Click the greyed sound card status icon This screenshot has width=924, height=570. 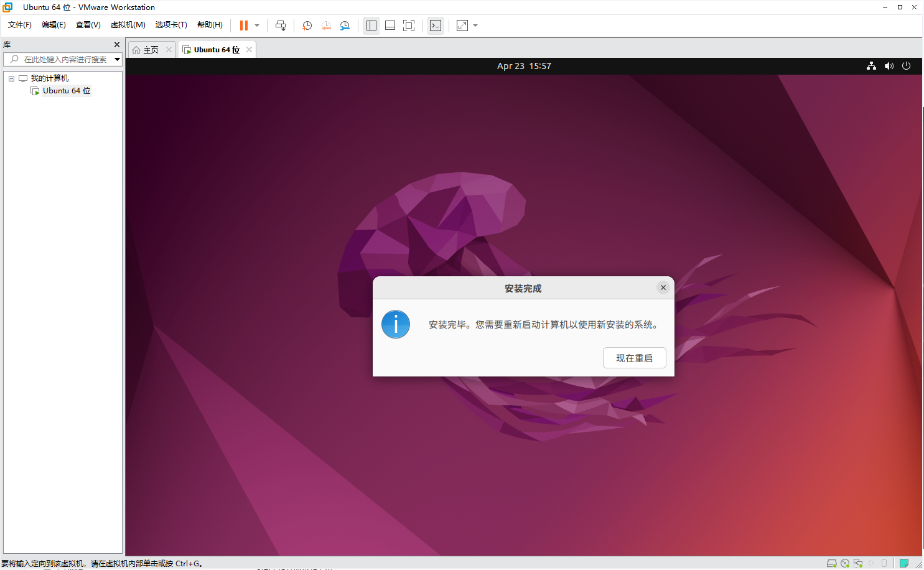[x=872, y=563]
